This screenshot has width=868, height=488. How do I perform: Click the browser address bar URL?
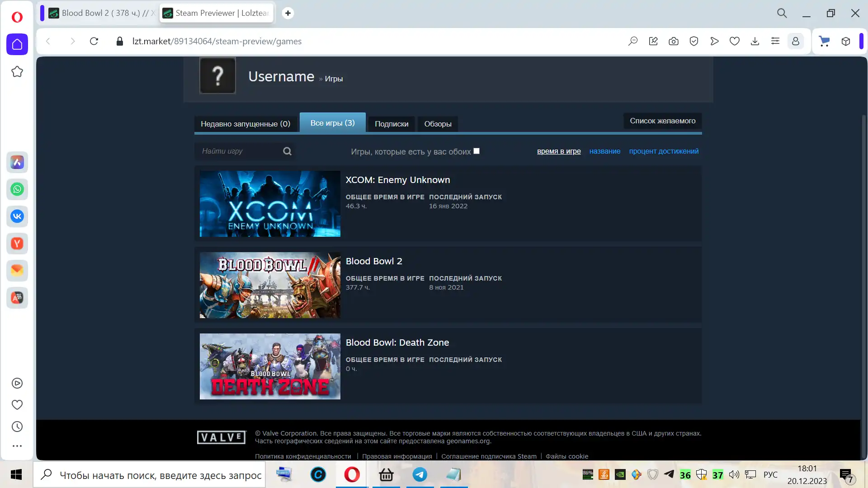217,41
